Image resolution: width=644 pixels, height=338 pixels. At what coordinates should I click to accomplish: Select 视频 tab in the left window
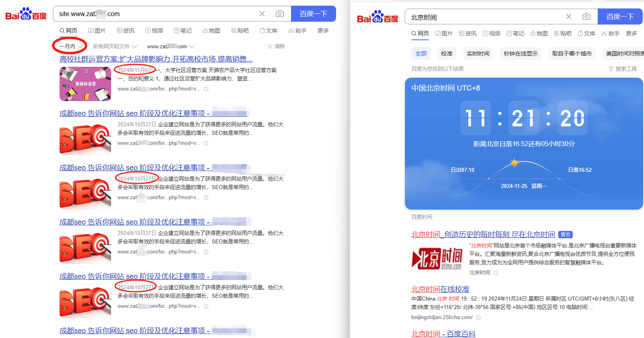[154, 31]
